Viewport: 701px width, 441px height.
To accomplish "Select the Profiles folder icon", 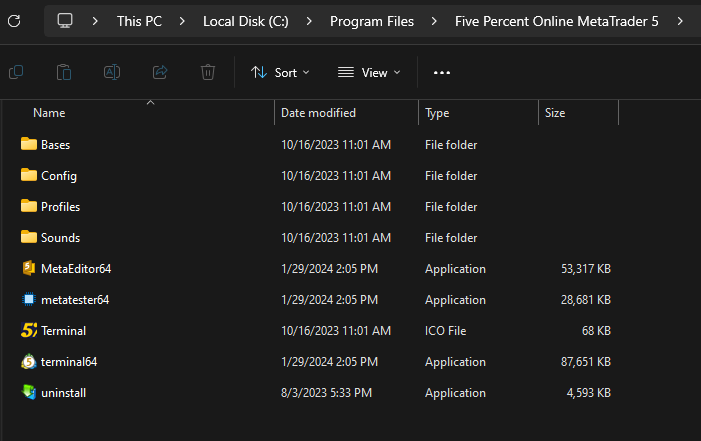I will (x=29, y=206).
